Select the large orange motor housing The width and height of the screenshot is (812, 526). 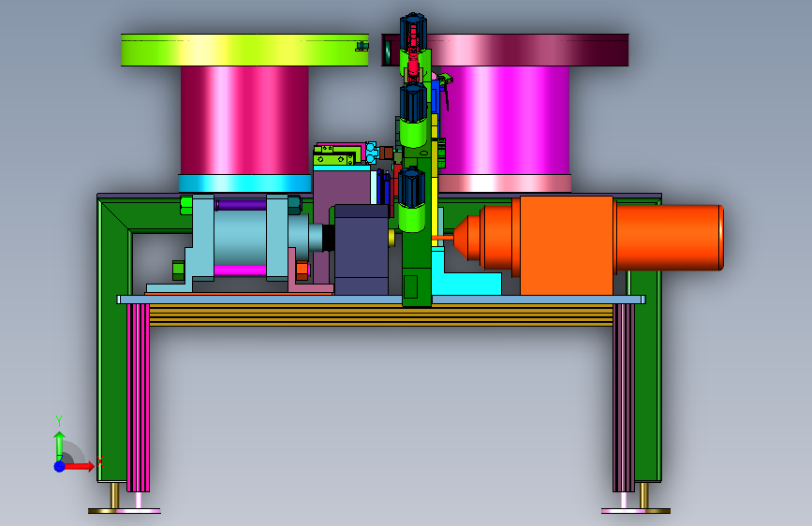567,245
